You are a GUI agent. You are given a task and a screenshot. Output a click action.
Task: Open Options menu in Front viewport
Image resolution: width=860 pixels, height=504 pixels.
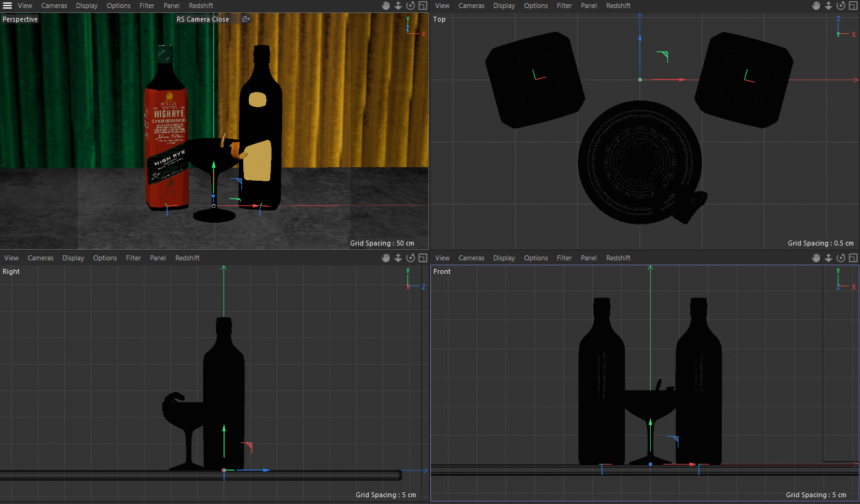536,258
